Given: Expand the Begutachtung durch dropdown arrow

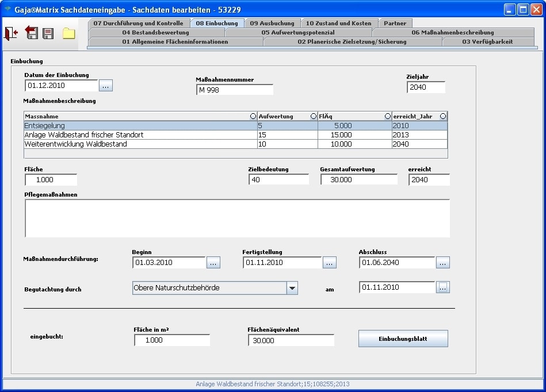Looking at the screenshot, I should coord(292,288).
